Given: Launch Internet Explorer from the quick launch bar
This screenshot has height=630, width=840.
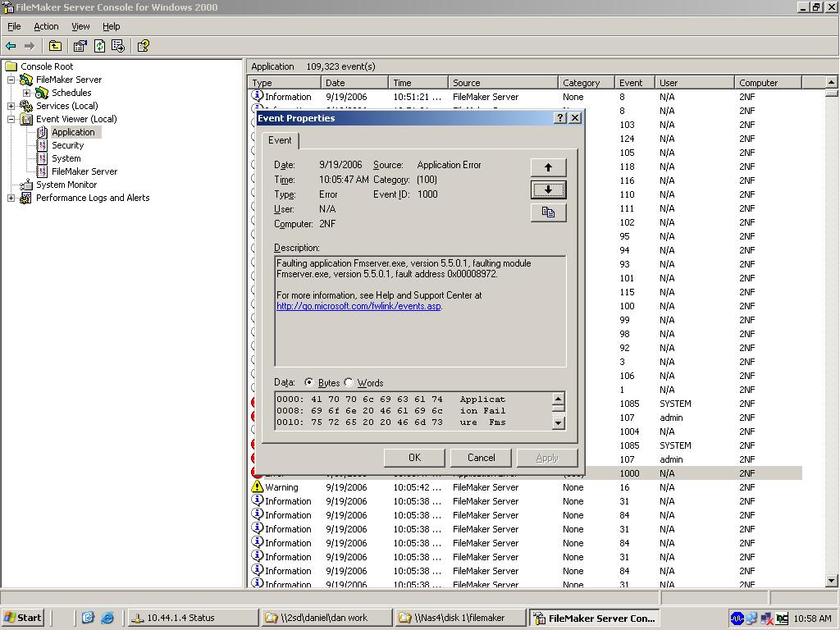Looking at the screenshot, I should point(107,618).
